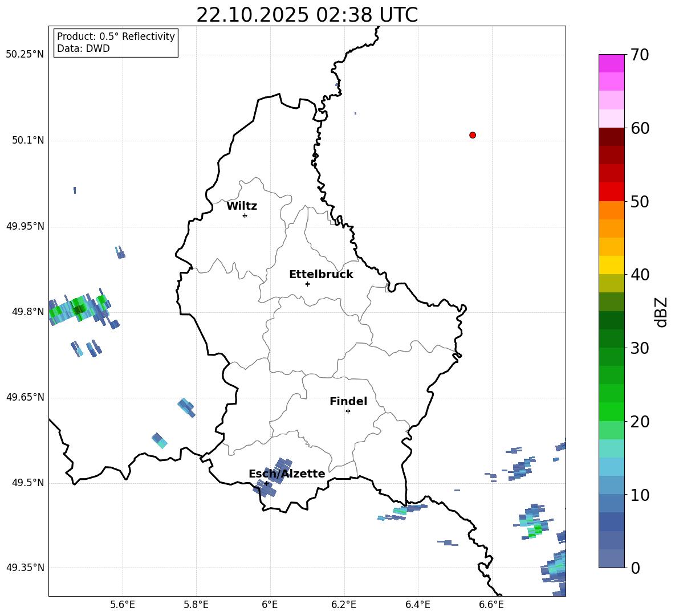This screenshot has height=616, width=675.
Task: Click the 6.2°E longitude label
Action: (x=344, y=605)
